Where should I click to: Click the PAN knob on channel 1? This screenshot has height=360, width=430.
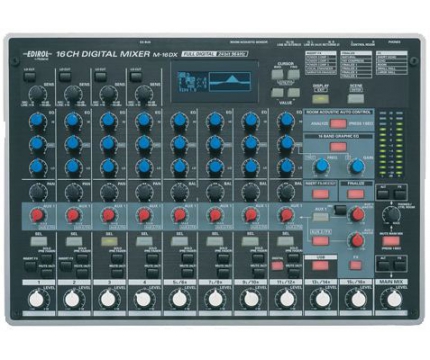tap(37, 192)
